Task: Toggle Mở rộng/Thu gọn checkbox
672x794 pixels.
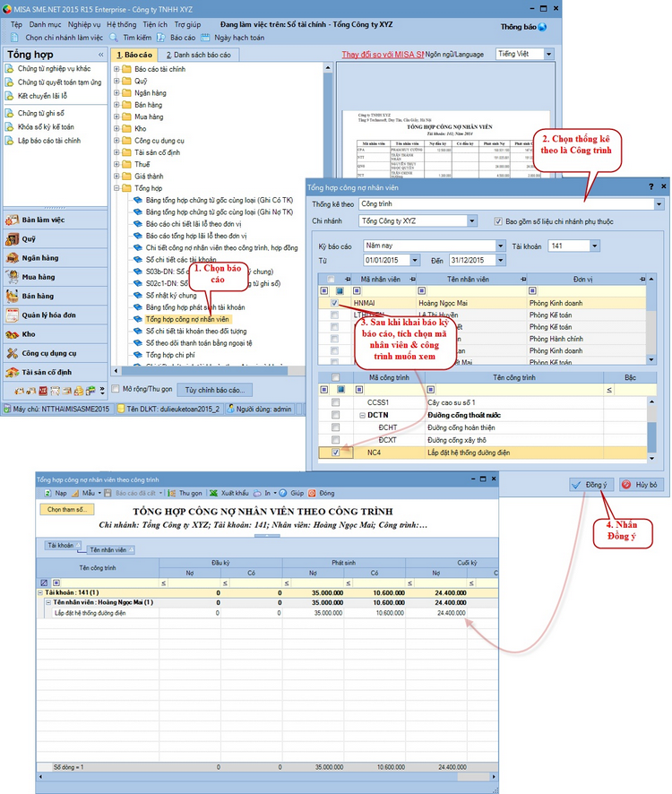Action: (115, 389)
